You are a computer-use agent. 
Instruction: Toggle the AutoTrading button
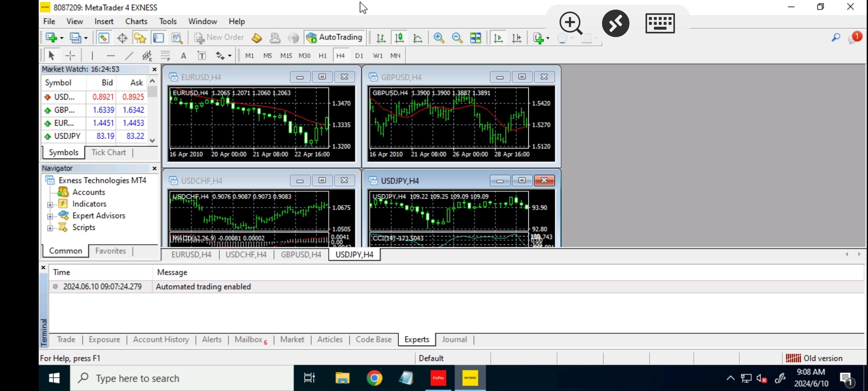click(x=334, y=37)
